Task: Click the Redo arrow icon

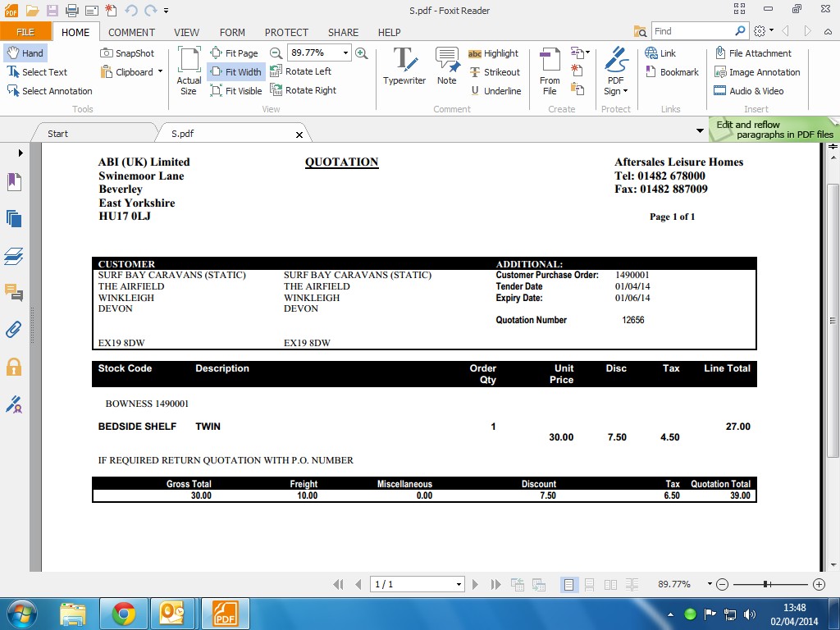Action: tap(151, 10)
